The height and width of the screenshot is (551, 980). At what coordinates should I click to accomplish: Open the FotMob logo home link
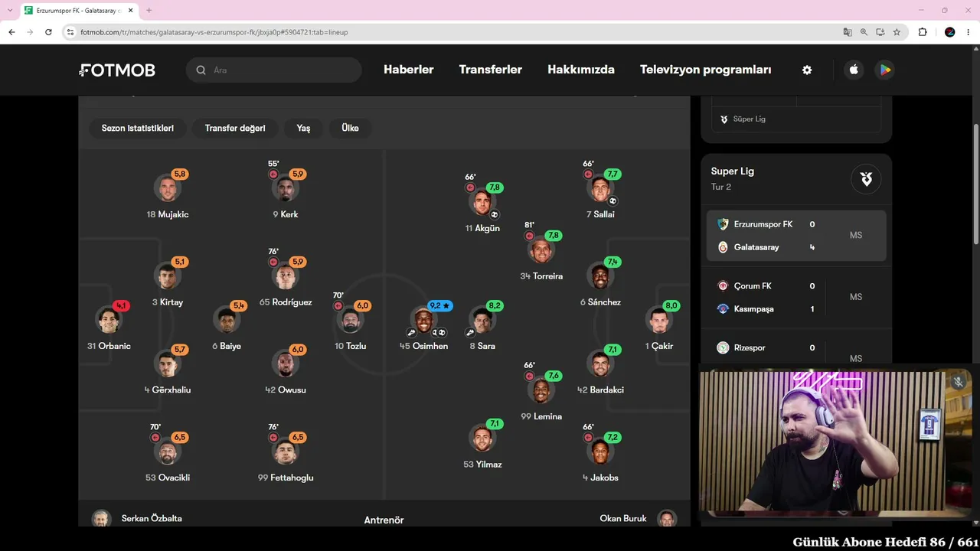(117, 70)
